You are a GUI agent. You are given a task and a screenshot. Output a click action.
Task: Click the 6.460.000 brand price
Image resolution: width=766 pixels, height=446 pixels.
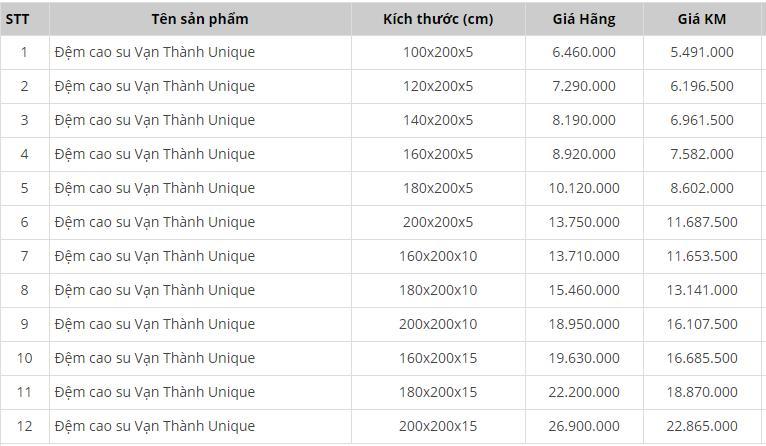click(584, 52)
